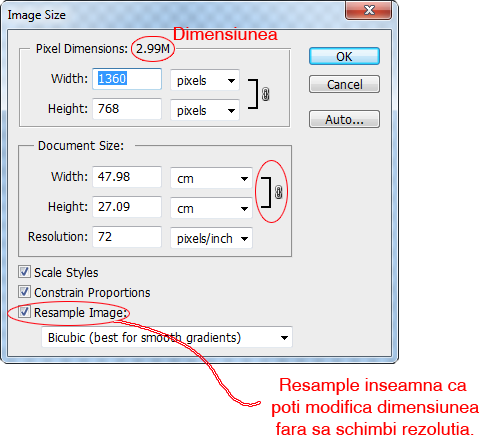Click the pixel Width field showing 1360
Viewport: 479px width, 435px height.
click(127, 79)
